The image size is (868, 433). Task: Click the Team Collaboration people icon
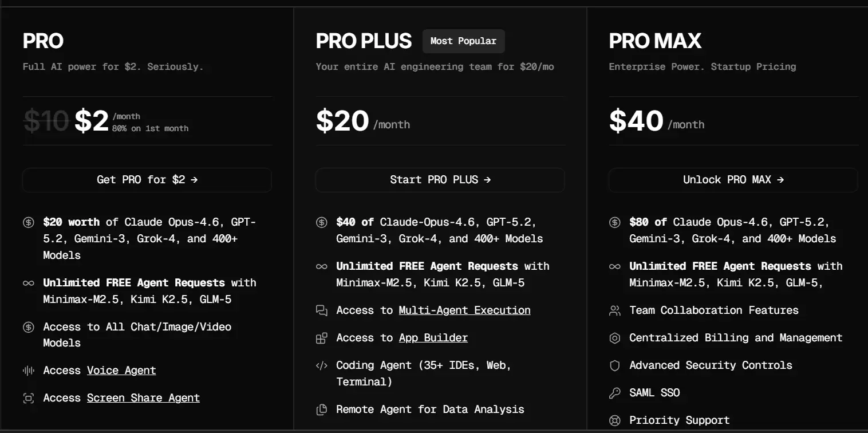(x=615, y=310)
